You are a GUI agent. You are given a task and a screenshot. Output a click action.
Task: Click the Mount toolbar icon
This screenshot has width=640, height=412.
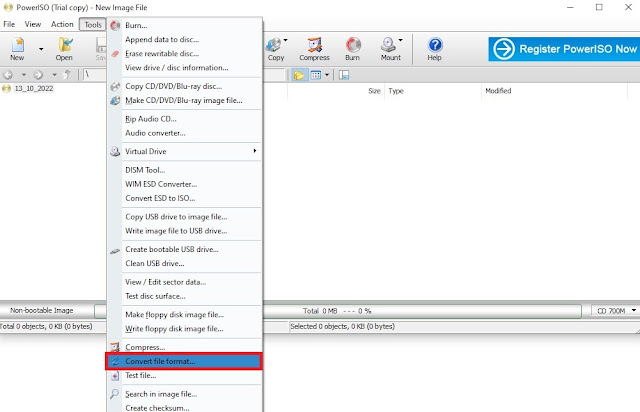390,49
